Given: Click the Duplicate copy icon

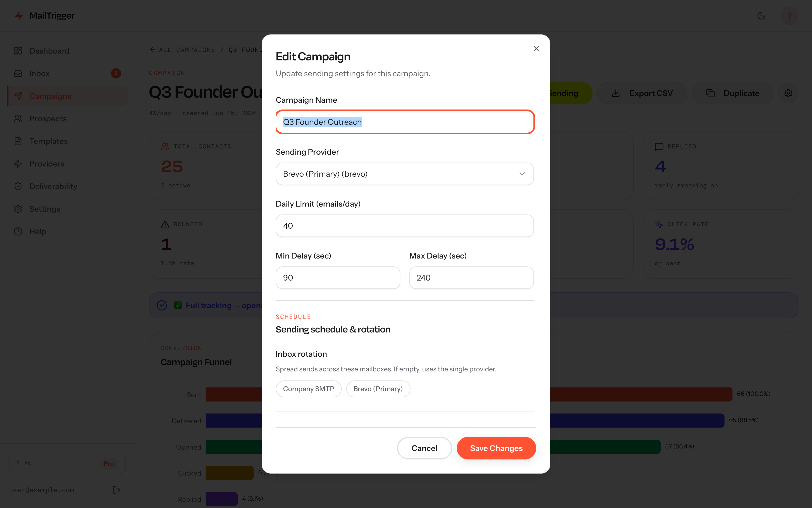Looking at the screenshot, I should click(710, 93).
